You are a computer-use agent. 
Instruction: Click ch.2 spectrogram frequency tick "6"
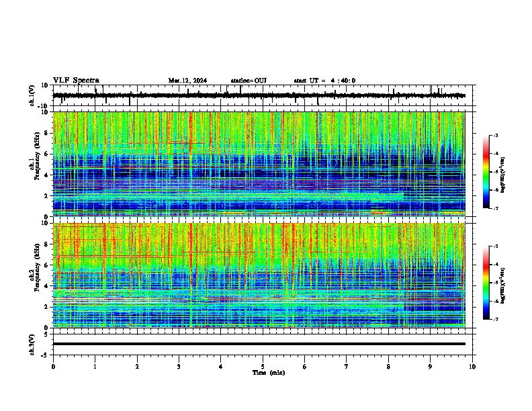[47, 265]
